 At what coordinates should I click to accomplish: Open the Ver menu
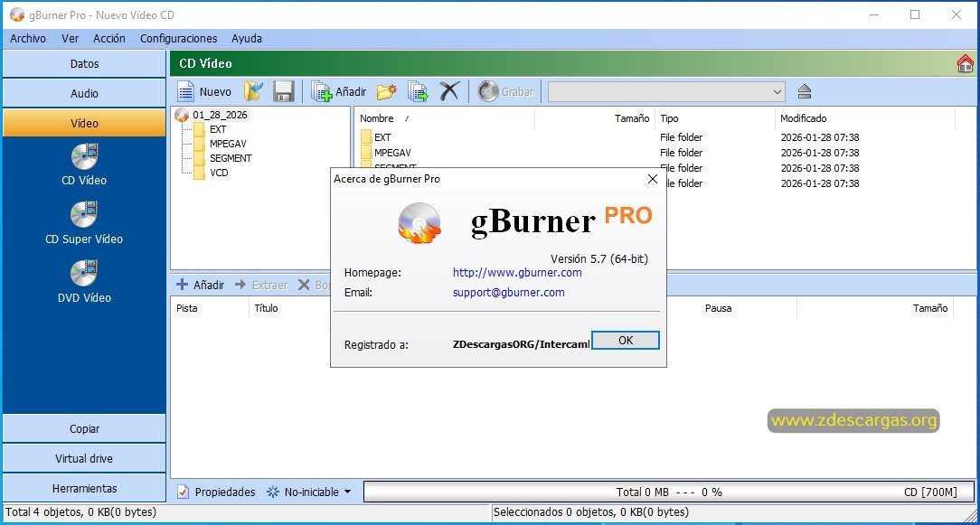click(x=70, y=39)
